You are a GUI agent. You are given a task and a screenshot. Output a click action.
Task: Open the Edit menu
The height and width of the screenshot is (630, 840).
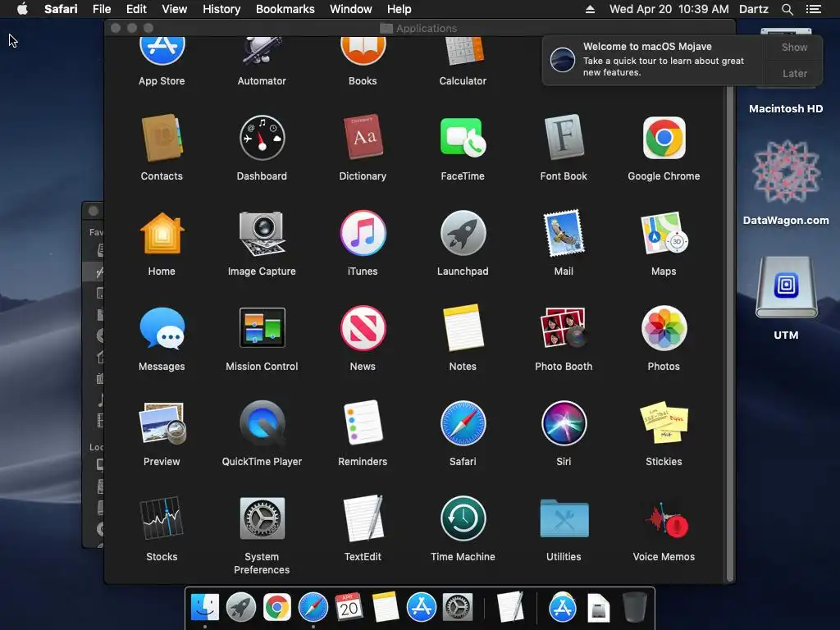coord(136,9)
